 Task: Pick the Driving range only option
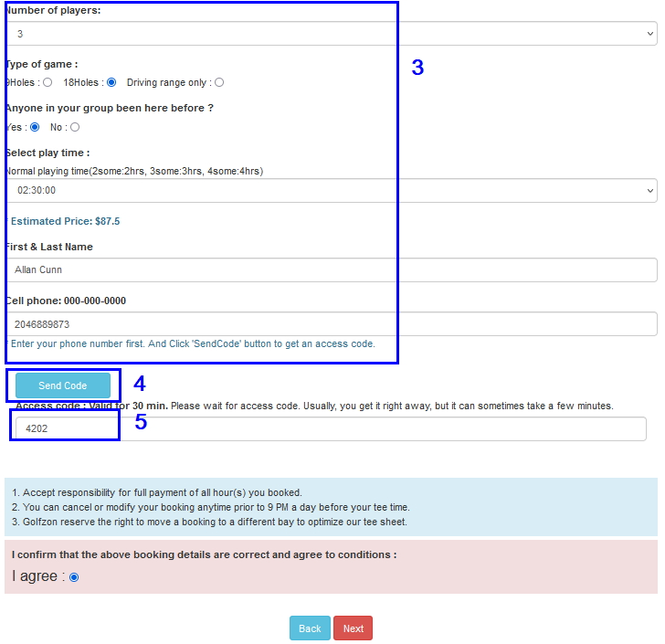pyautogui.click(x=219, y=82)
